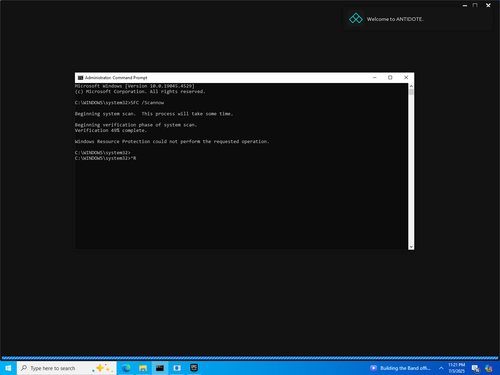Click the network status tray icon
The image size is (500, 375).
pyautogui.click(x=476, y=368)
